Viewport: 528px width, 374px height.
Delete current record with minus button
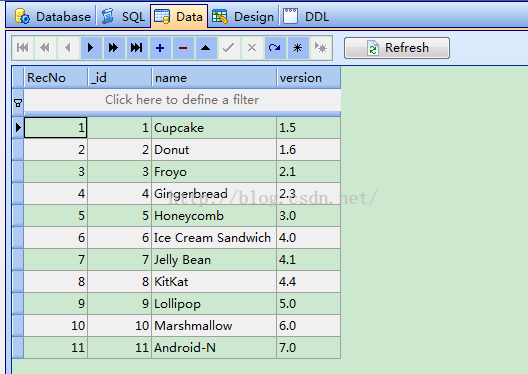pyautogui.click(x=183, y=48)
